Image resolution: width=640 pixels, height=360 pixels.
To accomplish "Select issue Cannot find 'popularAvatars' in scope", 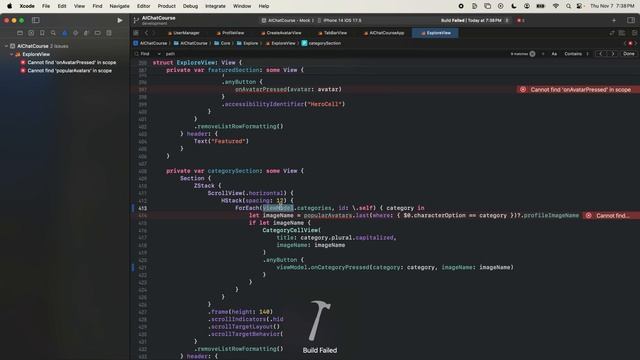I will tap(66, 71).
